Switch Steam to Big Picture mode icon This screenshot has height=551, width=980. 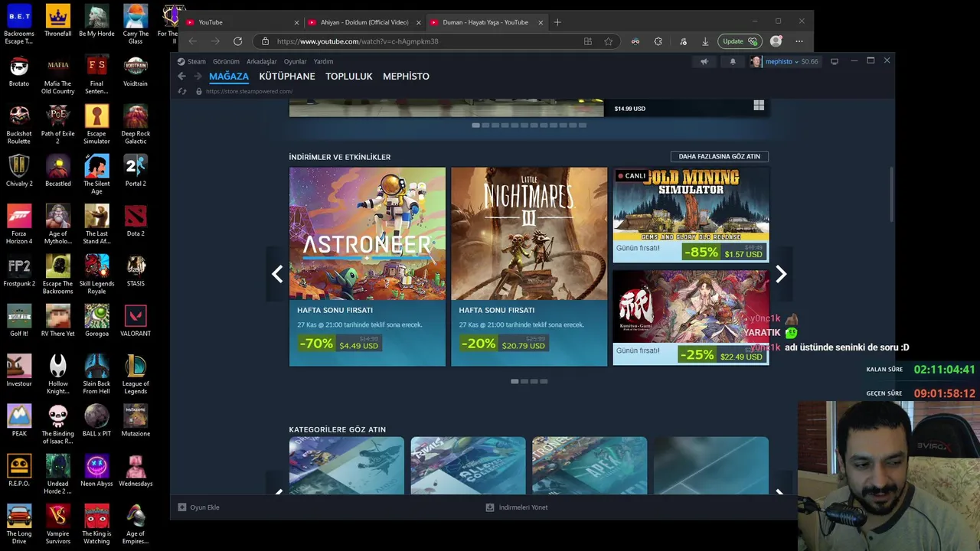[835, 61]
